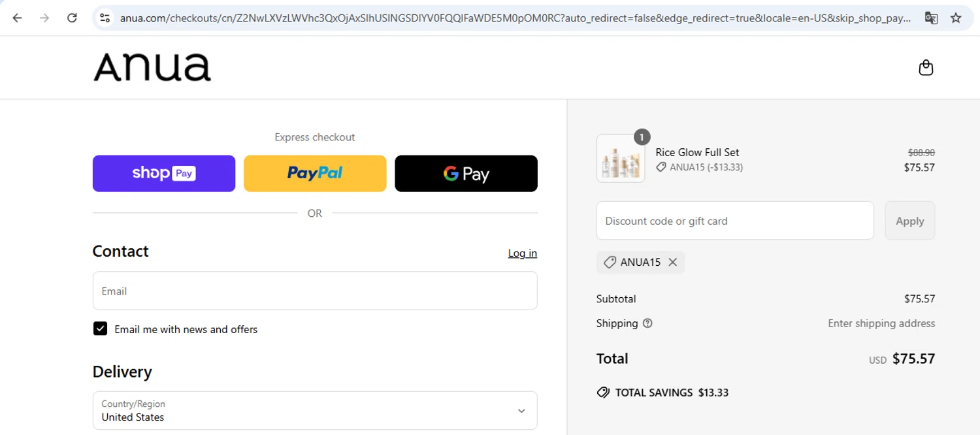Screen dimensions: 980x435
Task: Pay with PayPal
Action: 315,174
